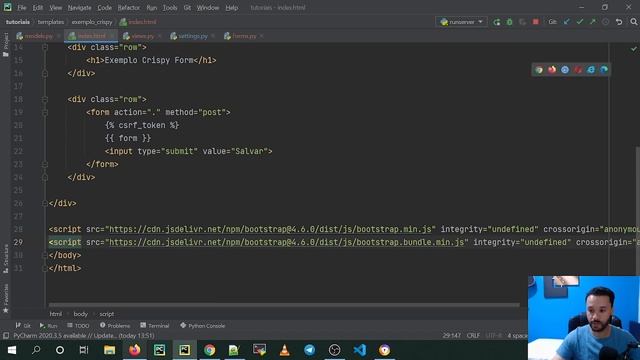Open page in Edge from editor popup

pos(604,70)
